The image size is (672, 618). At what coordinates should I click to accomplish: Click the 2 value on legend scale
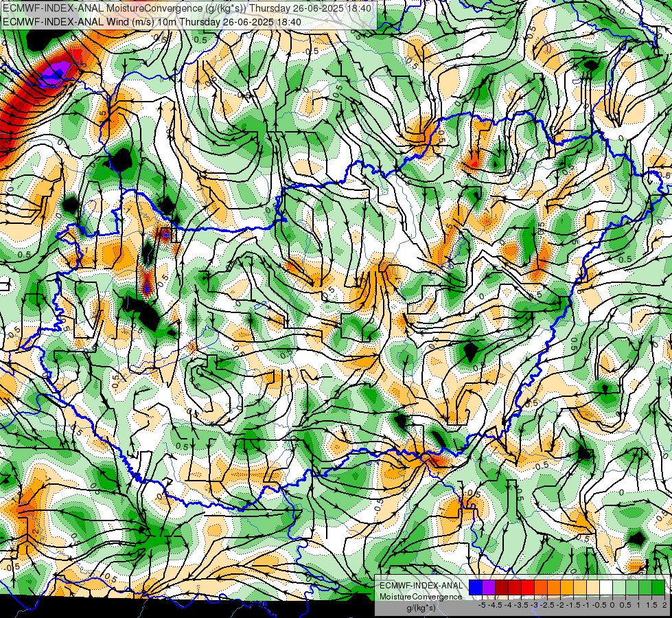(664, 605)
